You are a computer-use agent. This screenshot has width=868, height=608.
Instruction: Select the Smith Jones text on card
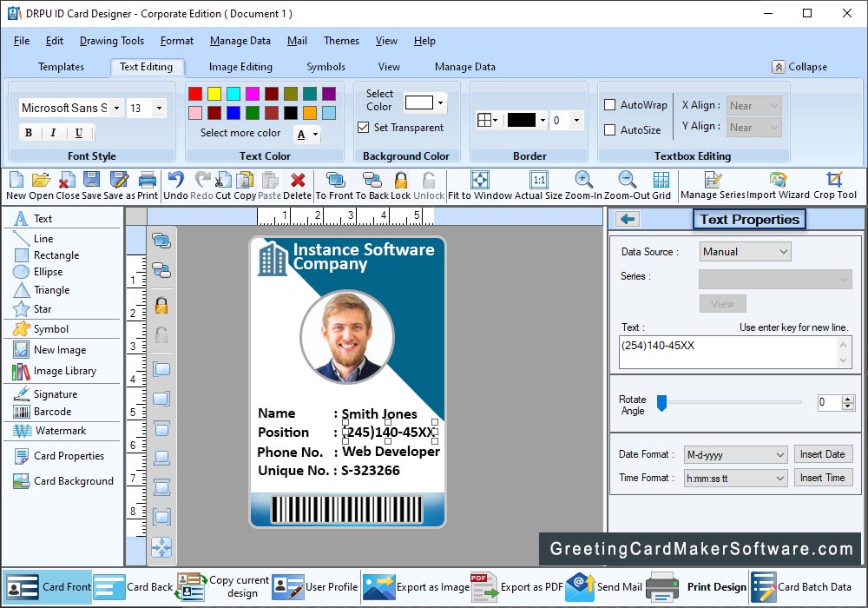[x=379, y=414]
